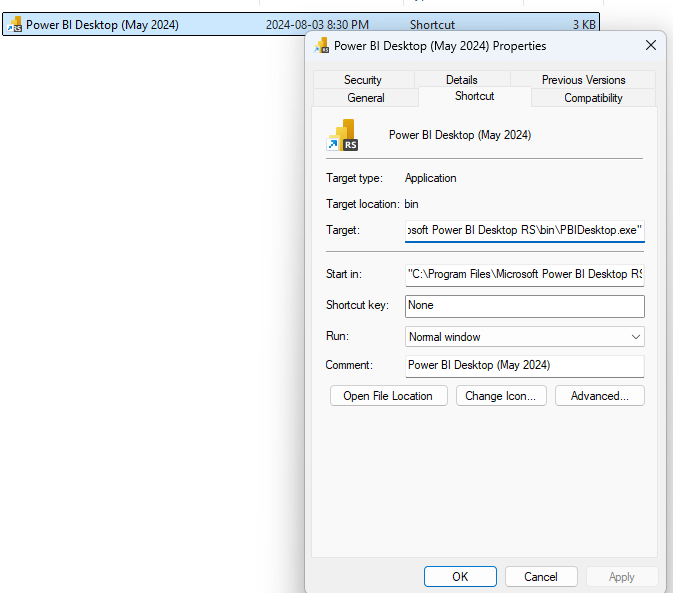Click the Shortcut type cell in file list

tap(432, 25)
